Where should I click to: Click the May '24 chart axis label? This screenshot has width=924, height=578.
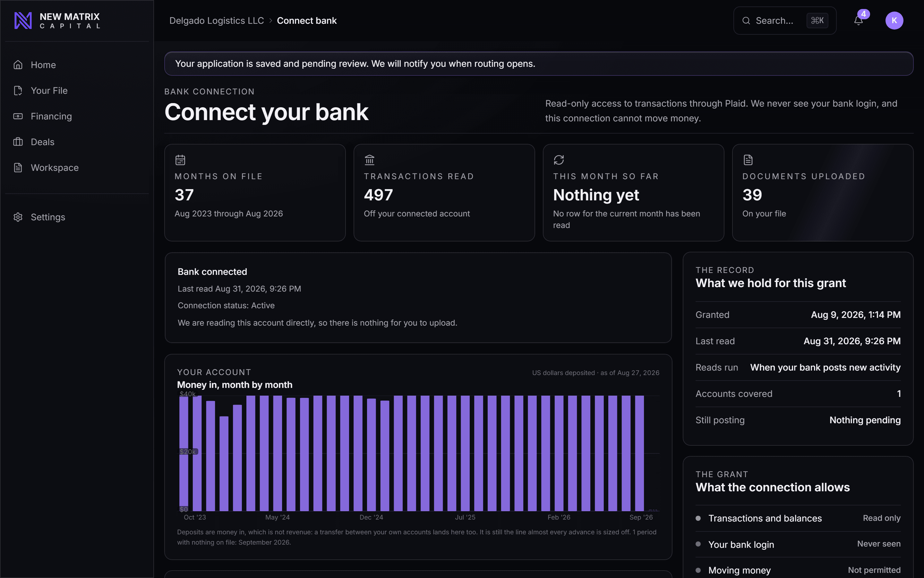pos(278,517)
